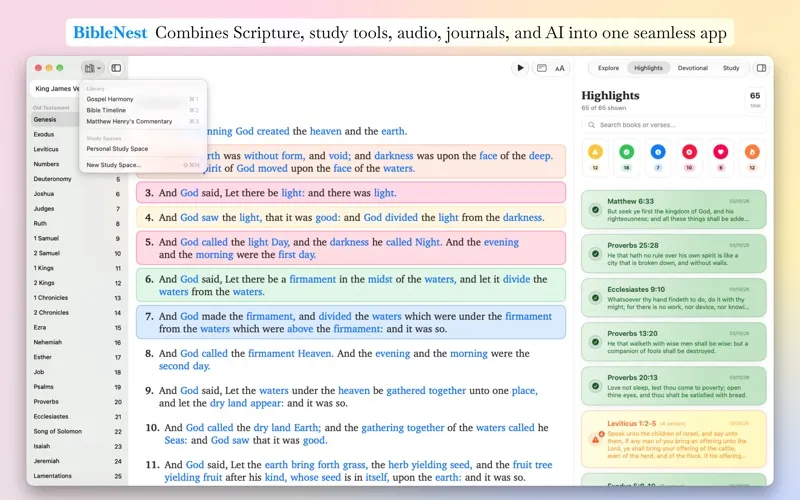The width and height of the screenshot is (800, 500).
Task: Select Deuteronomy in the book list
Action: coord(77,179)
